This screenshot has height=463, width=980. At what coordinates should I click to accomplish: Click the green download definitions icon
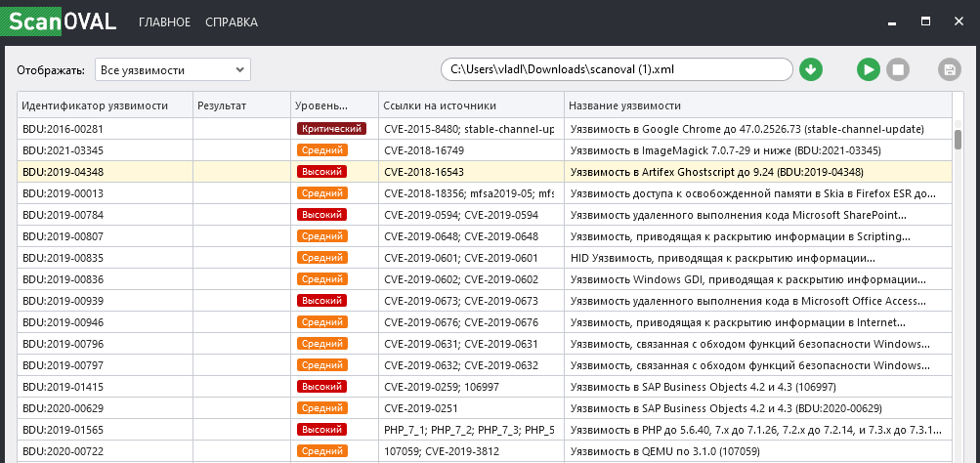811,69
